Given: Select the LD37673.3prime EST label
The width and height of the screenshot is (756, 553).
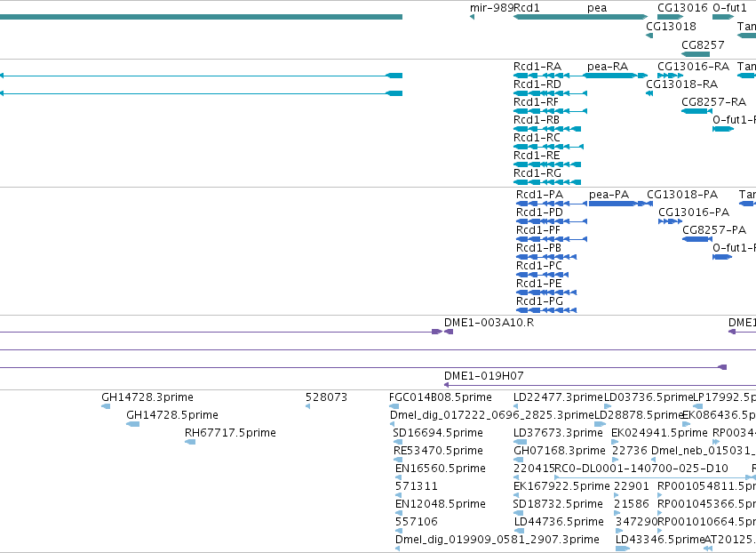Looking at the screenshot, I should tap(558, 433).
